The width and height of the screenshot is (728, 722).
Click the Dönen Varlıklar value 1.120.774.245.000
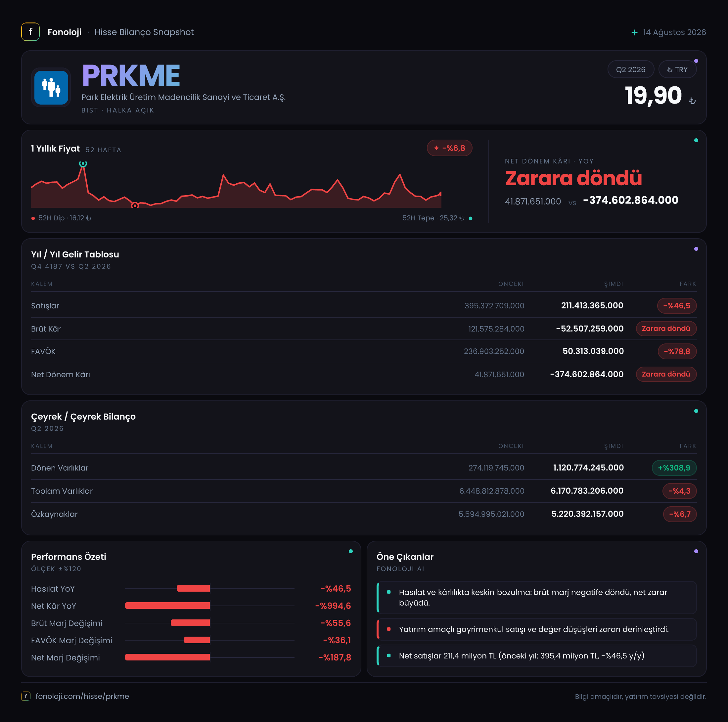(x=588, y=468)
